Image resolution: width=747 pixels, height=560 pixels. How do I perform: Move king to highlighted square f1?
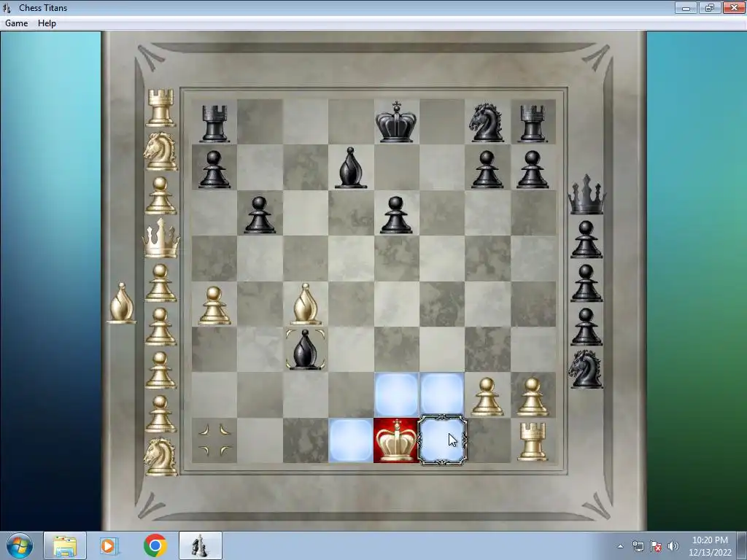pos(442,440)
